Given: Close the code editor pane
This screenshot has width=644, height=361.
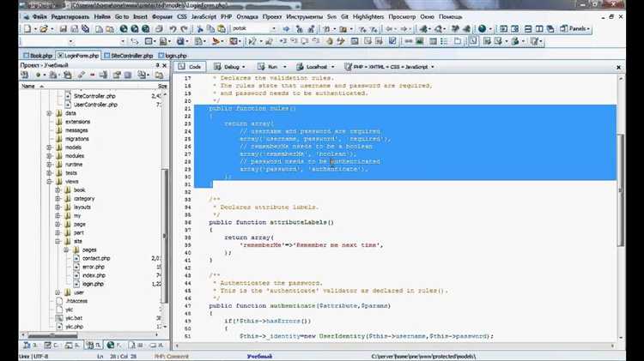Looking at the screenshot, I should 618,67.
